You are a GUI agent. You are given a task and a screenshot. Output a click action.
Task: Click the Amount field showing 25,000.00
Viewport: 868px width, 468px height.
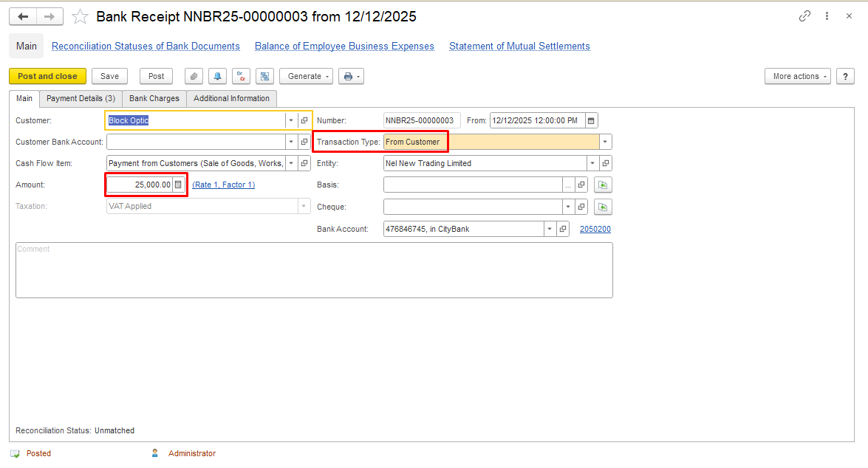click(140, 185)
